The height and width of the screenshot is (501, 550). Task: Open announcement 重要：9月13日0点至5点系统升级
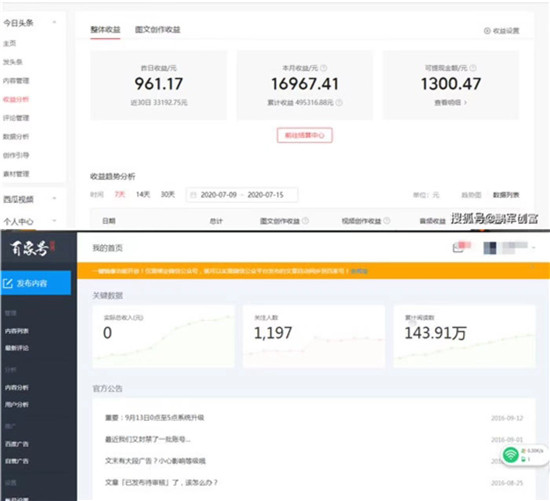pyautogui.click(x=155, y=418)
